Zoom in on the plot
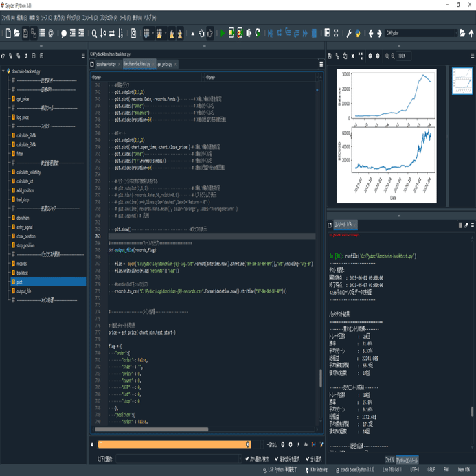Screen dimensions: 476x476 pyautogui.click(x=393, y=56)
